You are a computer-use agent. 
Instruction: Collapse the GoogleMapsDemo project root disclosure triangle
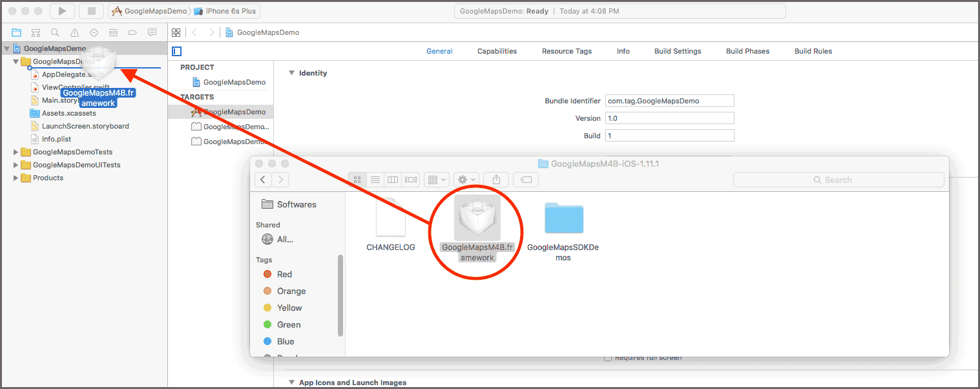coord(7,48)
